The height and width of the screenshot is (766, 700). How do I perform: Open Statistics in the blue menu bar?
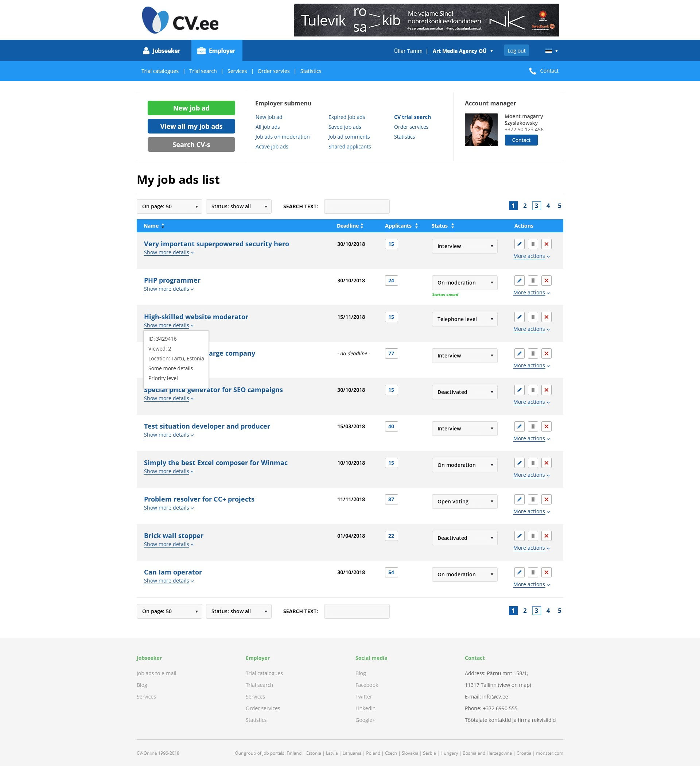click(x=311, y=71)
